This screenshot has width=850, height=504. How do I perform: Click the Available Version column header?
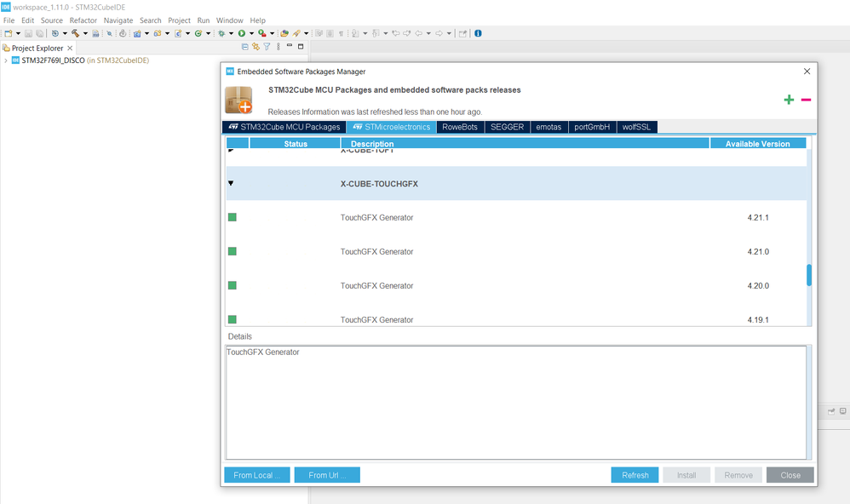(x=758, y=144)
